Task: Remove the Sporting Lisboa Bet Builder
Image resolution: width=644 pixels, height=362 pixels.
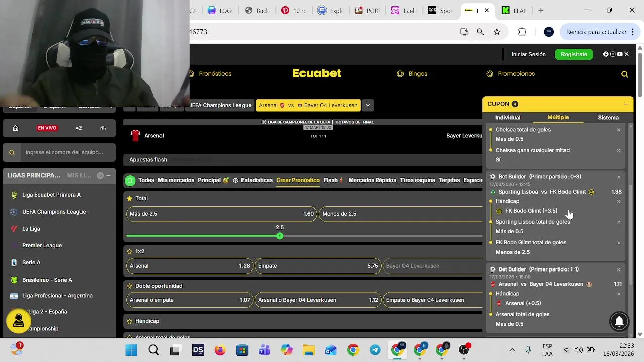Action: point(619,177)
